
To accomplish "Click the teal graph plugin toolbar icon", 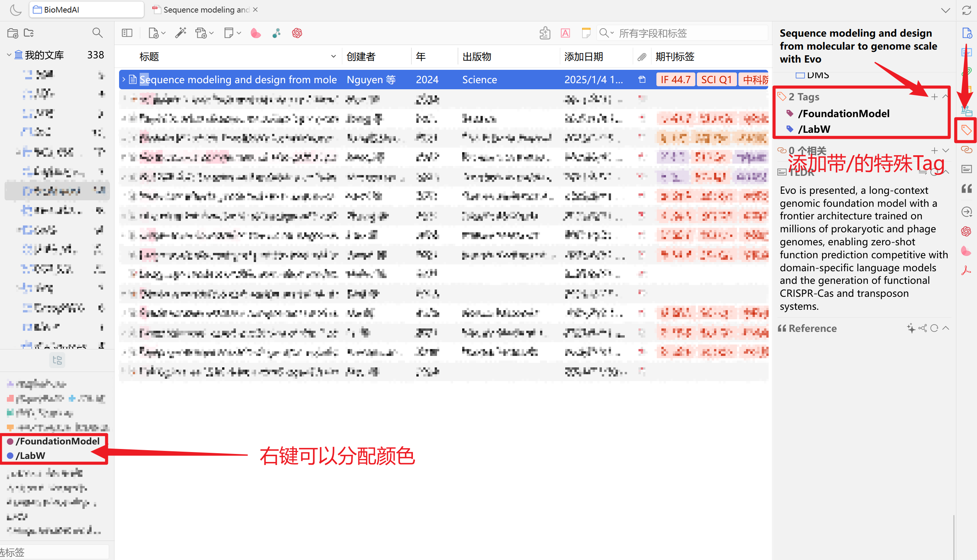I will click(x=276, y=33).
